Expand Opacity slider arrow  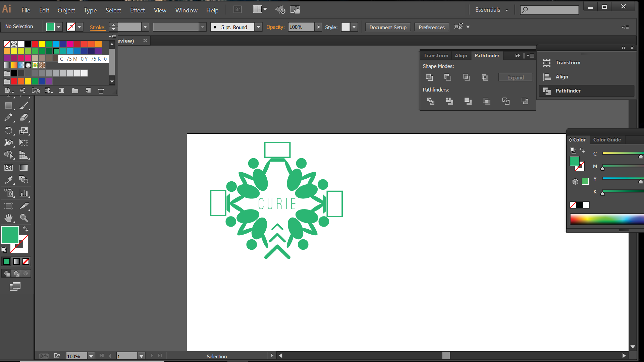(x=318, y=27)
